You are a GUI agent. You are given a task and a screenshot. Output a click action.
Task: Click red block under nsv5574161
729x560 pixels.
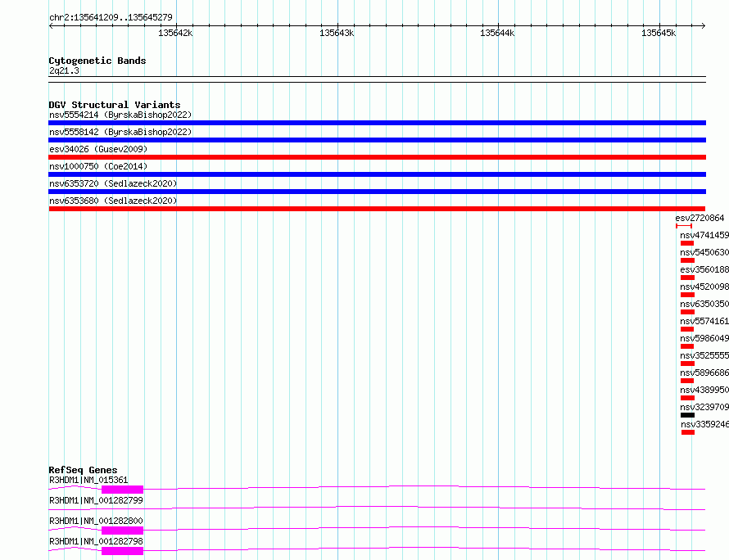[x=687, y=329]
